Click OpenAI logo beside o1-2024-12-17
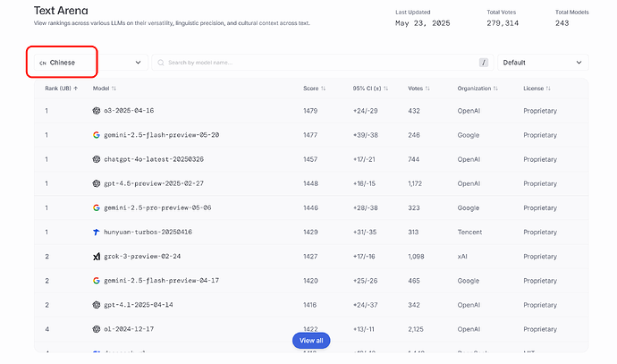The width and height of the screenshot is (617, 364). click(x=97, y=329)
